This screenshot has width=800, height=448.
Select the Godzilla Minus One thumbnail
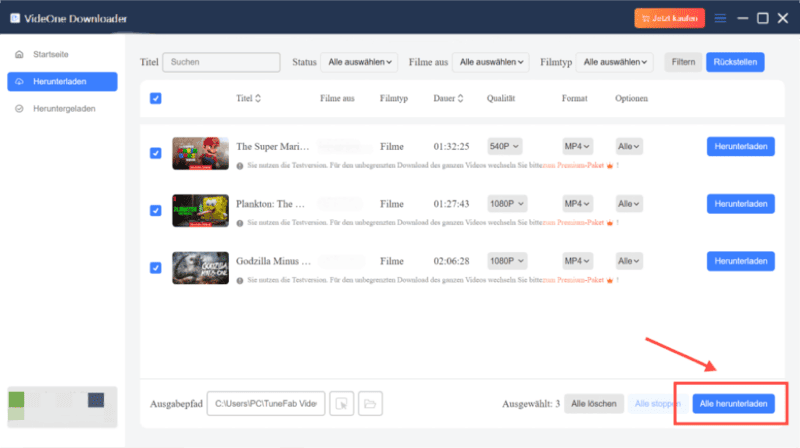[x=200, y=266]
